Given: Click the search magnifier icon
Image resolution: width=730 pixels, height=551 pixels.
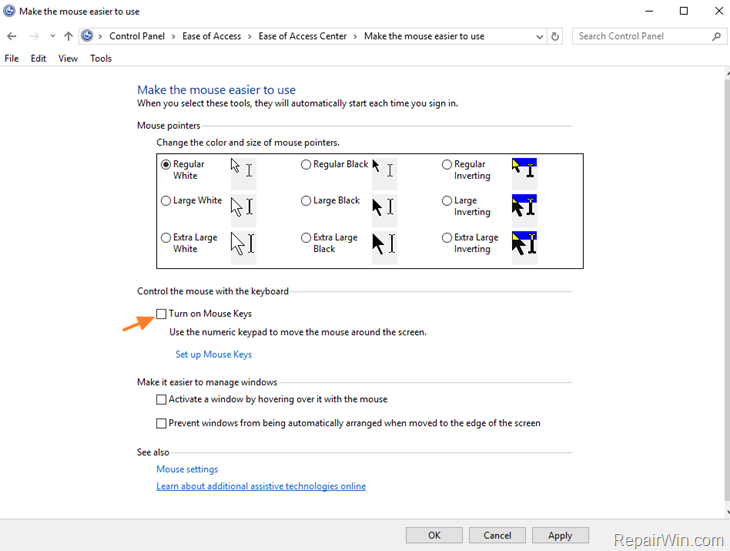Looking at the screenshot, I should 716,36.
